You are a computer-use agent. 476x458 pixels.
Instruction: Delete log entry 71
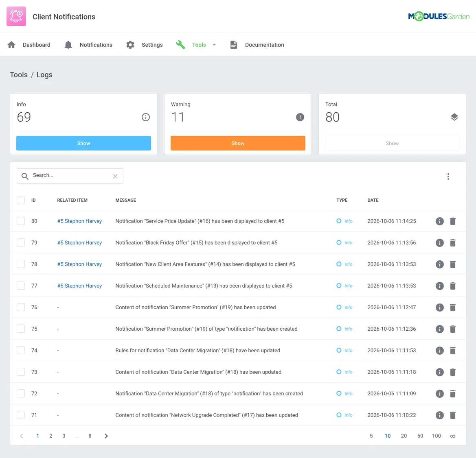(453, 415)
